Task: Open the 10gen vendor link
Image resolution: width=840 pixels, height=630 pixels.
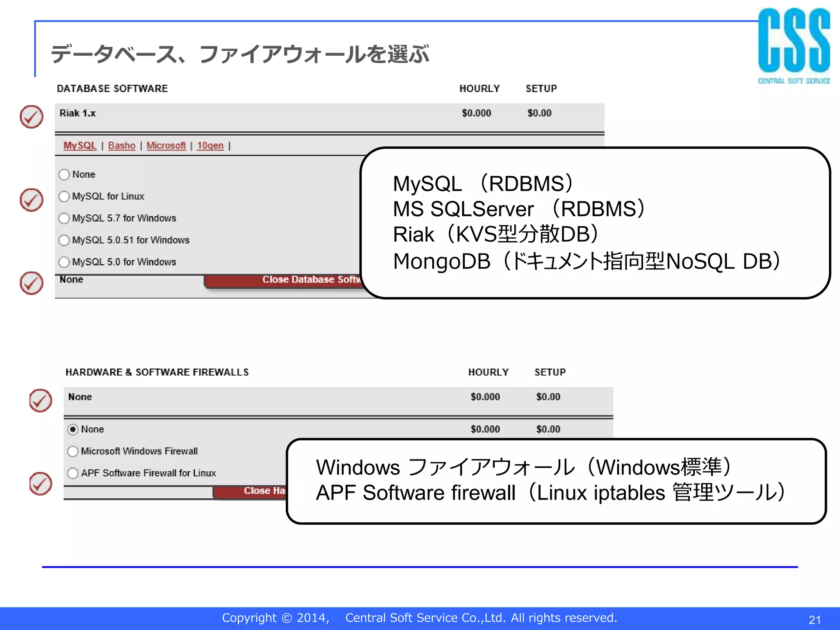Action: pos(210,146)
